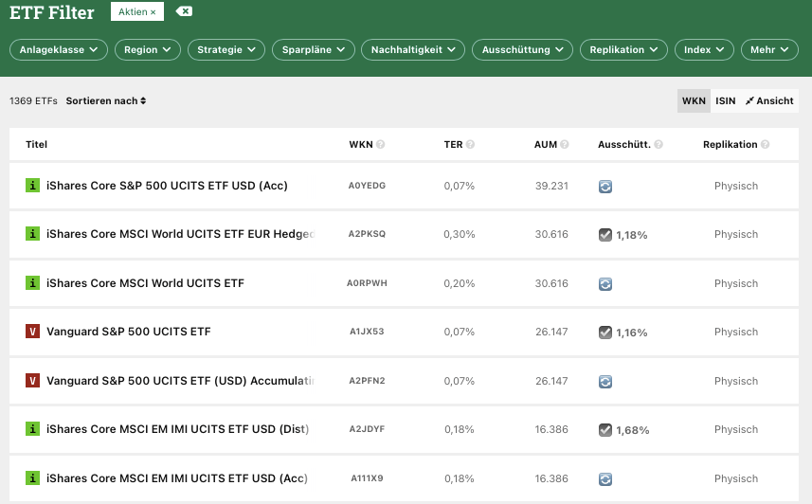Click WKN code A111X9
Screen dimensions: 812x504
point(367,478)
